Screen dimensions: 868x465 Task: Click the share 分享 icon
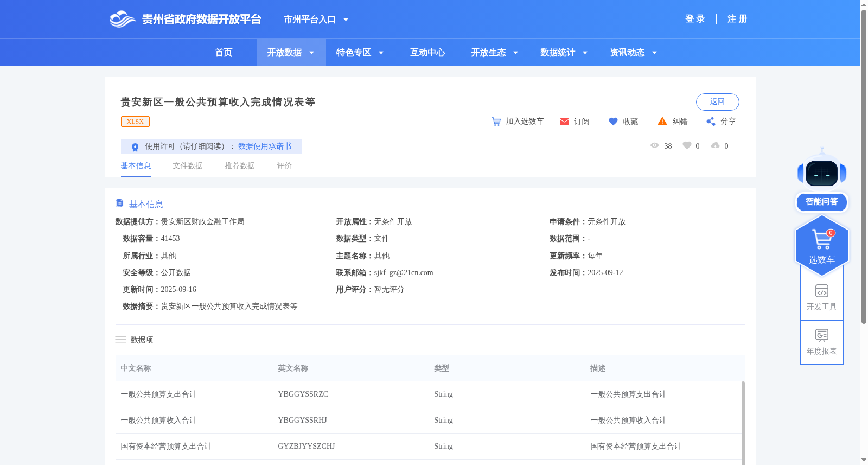[x=711, y=122]
